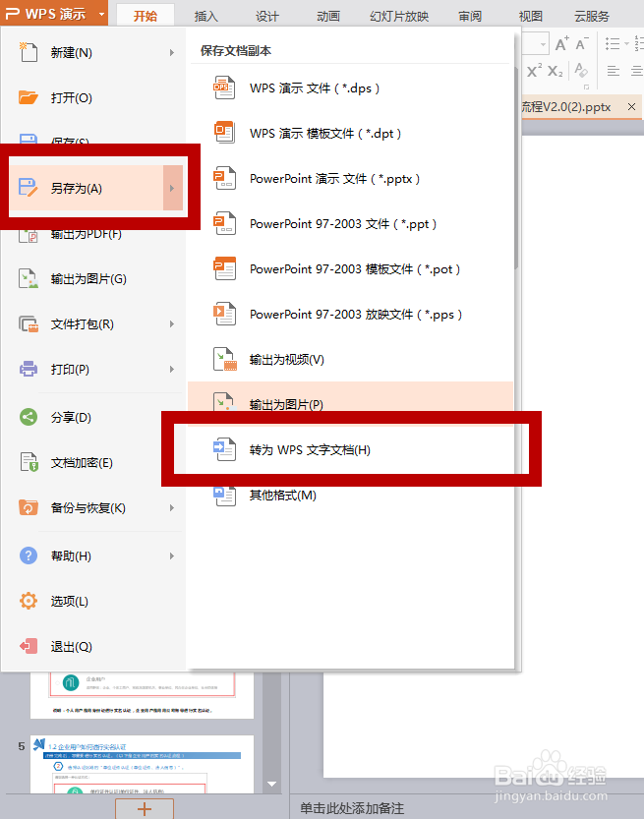Click the Convert to WPS Writer document icon
The height and width of the screenshot is (819, 644).
click(224, 449)
